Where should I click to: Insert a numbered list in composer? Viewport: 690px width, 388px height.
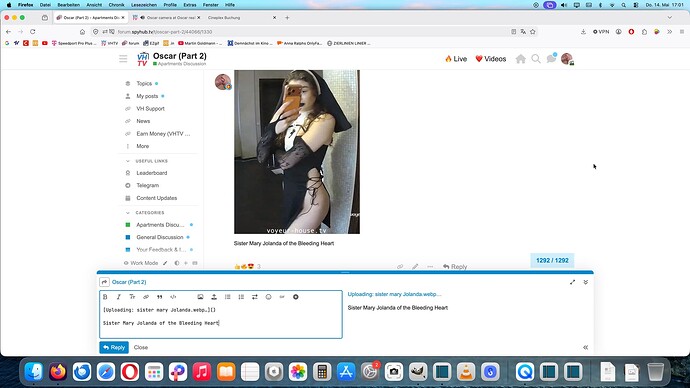coord(241,297)
